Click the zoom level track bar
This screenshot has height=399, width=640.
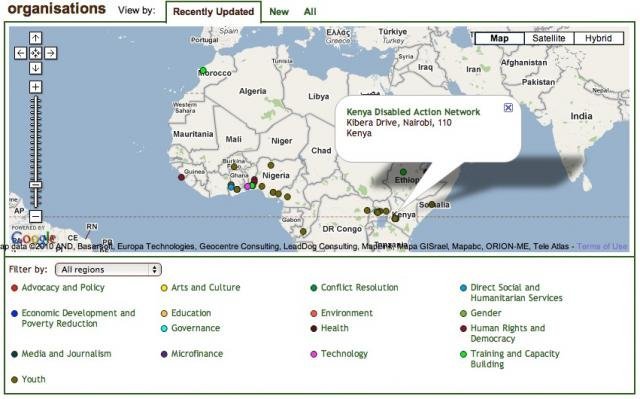pos(36,151)
